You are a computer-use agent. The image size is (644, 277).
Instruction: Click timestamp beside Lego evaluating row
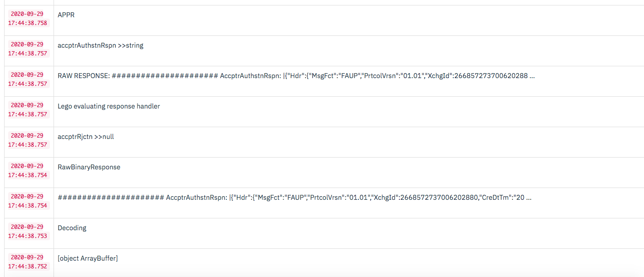[x=28, y=110]
